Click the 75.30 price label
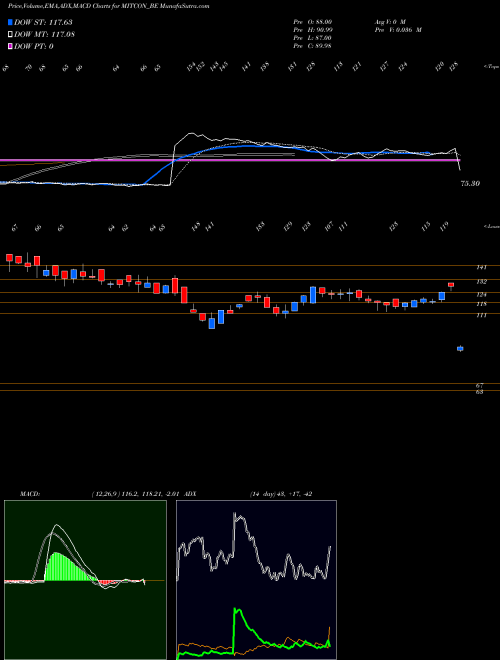This screenshot has height=660, width=500. pyautogui.click(x=471, y=184)
